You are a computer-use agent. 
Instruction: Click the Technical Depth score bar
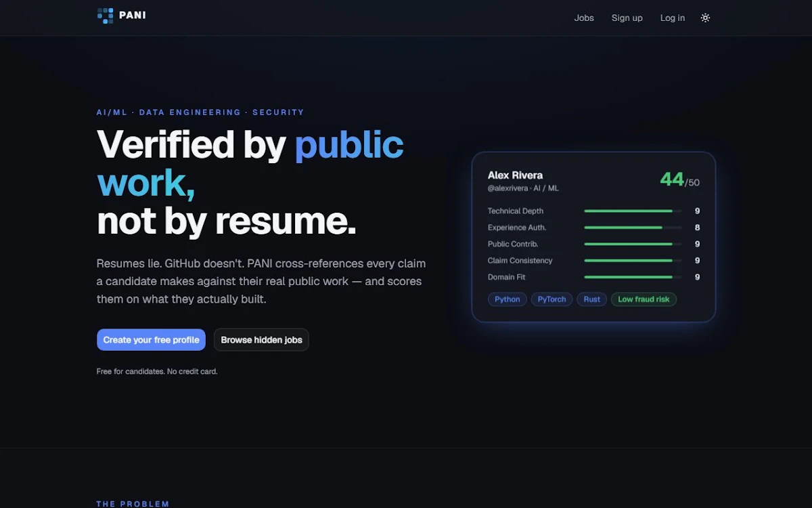click(633, 211)
